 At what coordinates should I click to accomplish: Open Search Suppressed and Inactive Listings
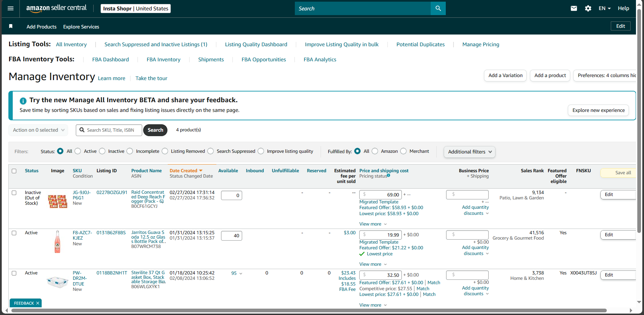point(156,45)
